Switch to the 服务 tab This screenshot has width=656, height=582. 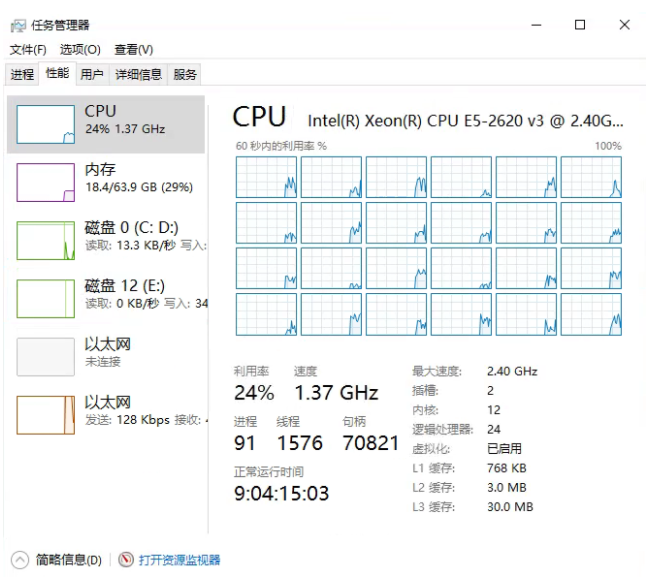185,74
